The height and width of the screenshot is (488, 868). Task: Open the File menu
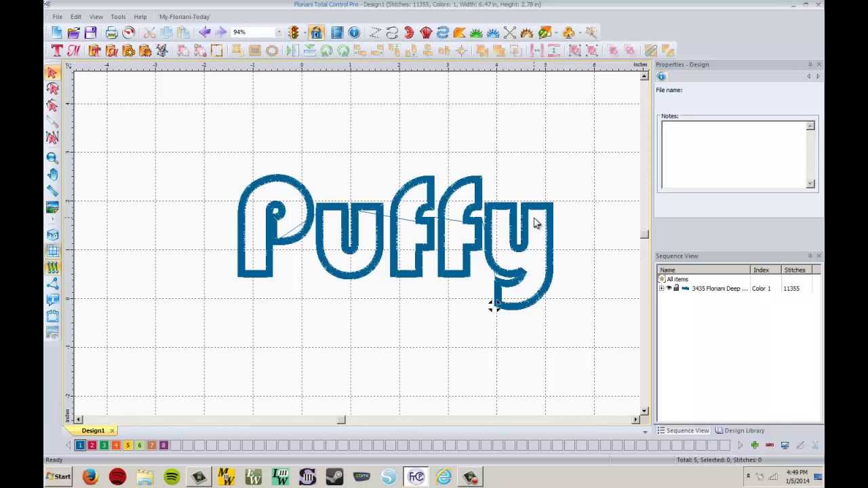click(x=58, y=16)
